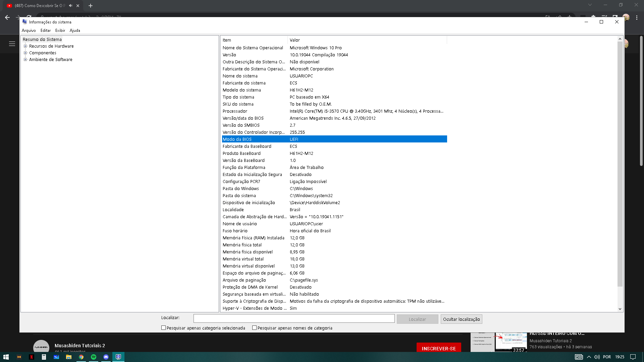Open the blue mail-style taskbar icon
This screenshot has width=644, height=362.
pyautogui.click(x=56, y=357)
